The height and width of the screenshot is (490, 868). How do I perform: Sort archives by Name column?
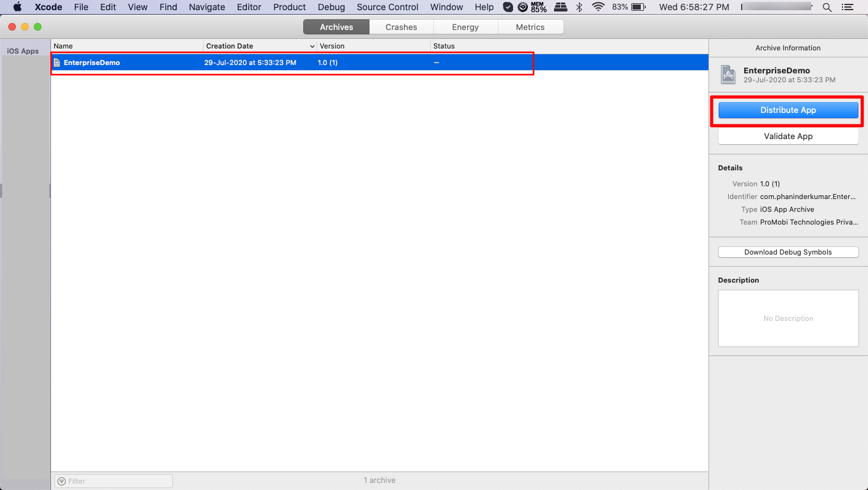point(127,46)
